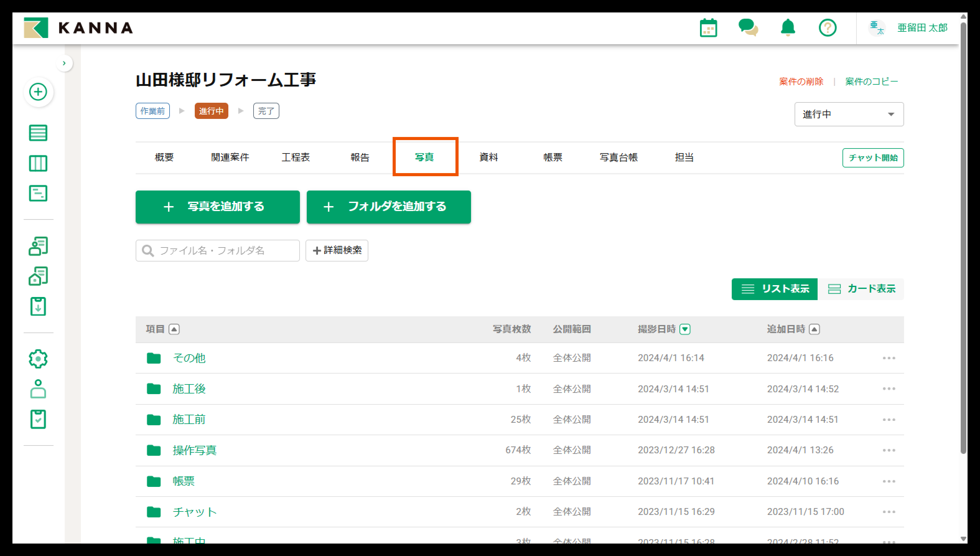This screenshot has height=556, width=980.
Task: Open the calendar icon in header
Action: (x=708, y=28)
